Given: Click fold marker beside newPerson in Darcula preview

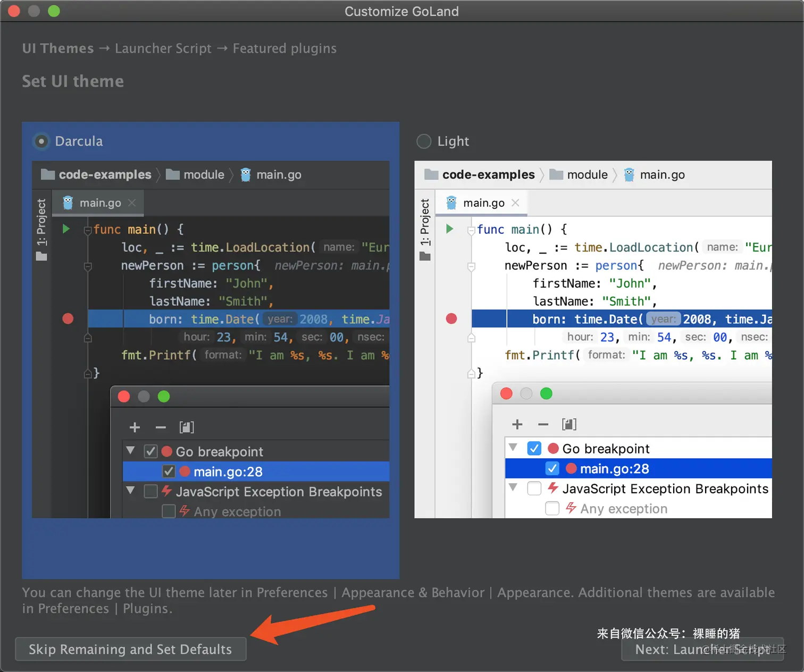Looking at the screenshot, I should tap(88, 266).
